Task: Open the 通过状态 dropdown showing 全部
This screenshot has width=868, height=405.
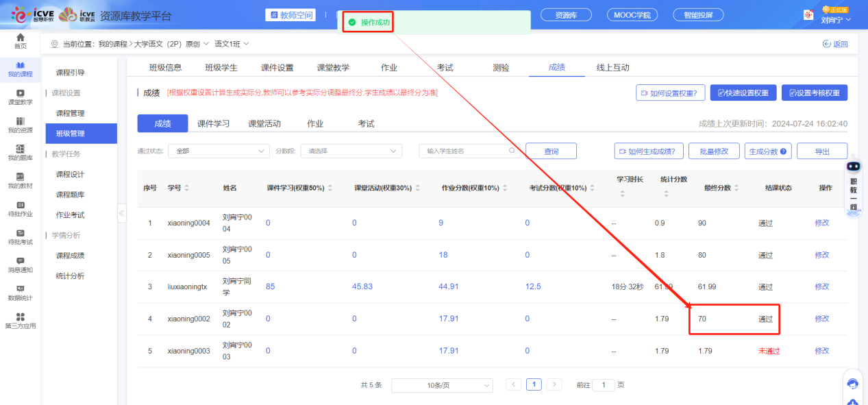Action: [219, 151]
